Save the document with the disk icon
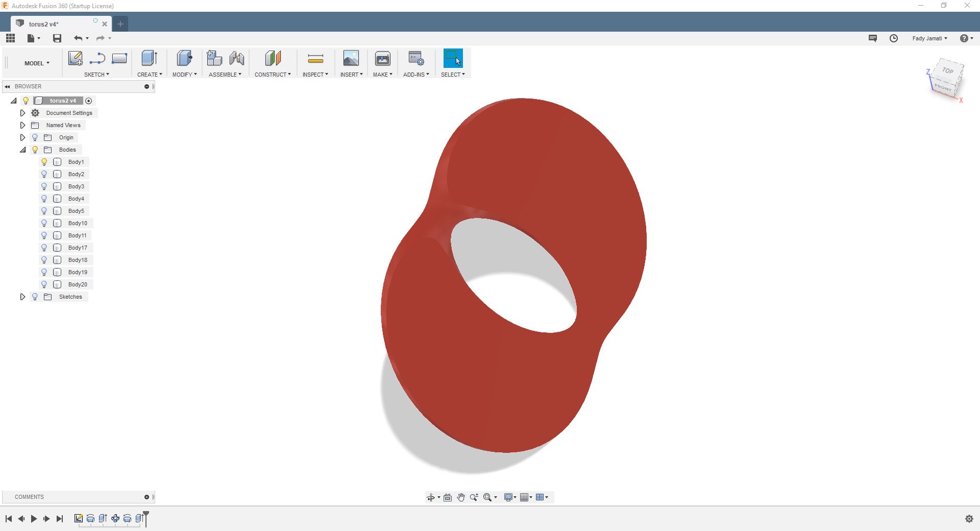 (57, 38)
